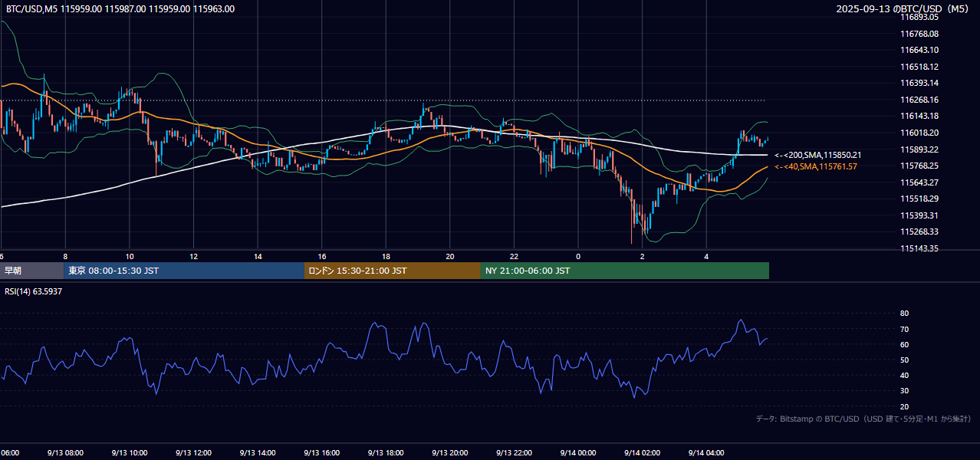Click hour label 18 under the price chart
980x460 pixels.
(x=386, y=257)
